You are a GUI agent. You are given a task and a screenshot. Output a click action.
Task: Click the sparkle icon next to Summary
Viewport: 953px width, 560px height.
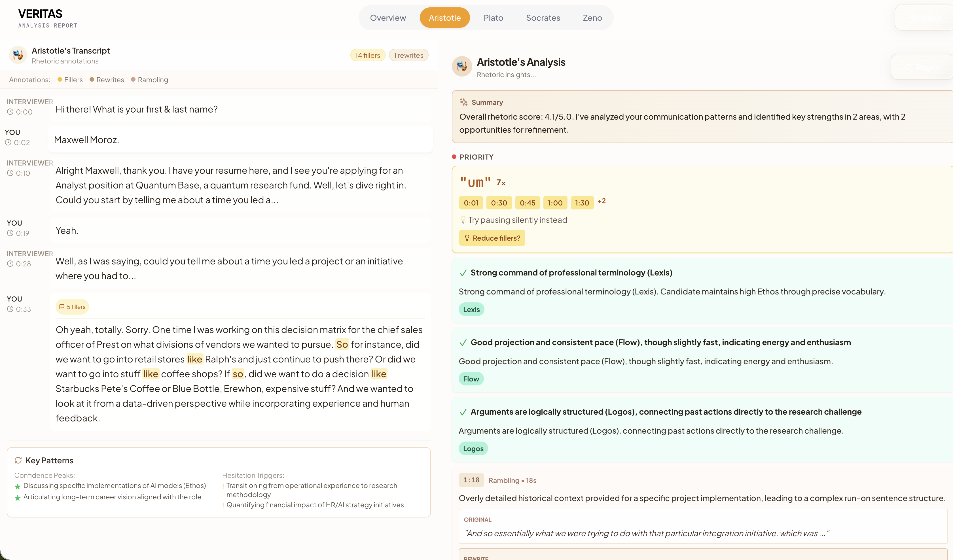point(463,102)
